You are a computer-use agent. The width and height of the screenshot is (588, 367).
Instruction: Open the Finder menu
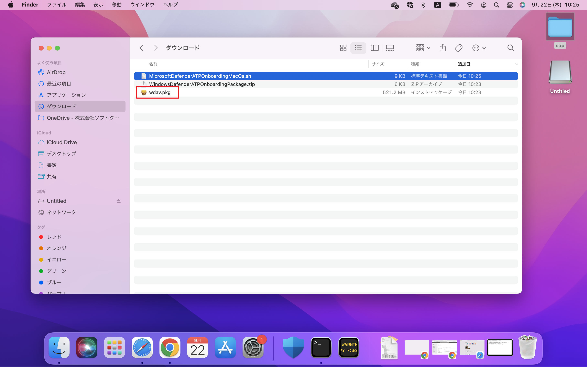pos(30,5)
